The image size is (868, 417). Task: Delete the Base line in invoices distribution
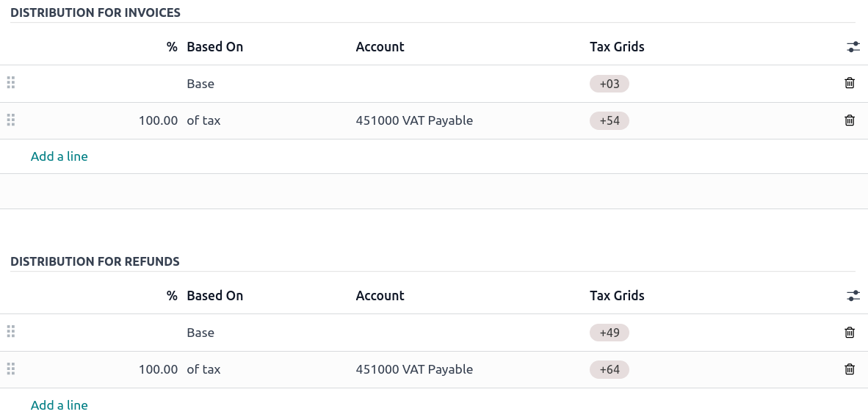(850, 83)
